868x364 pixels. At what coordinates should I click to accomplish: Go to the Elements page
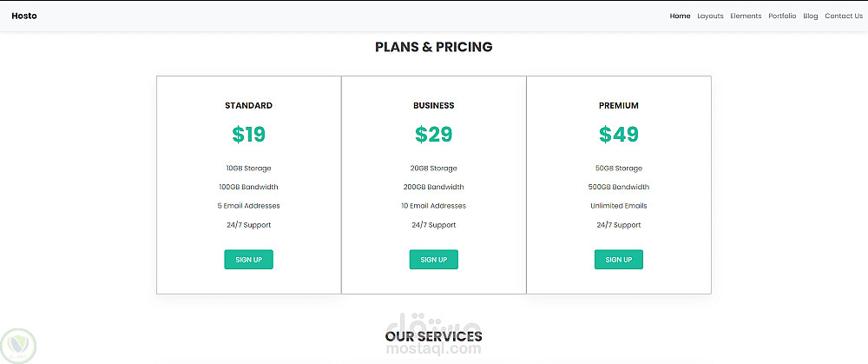point(746,16)
